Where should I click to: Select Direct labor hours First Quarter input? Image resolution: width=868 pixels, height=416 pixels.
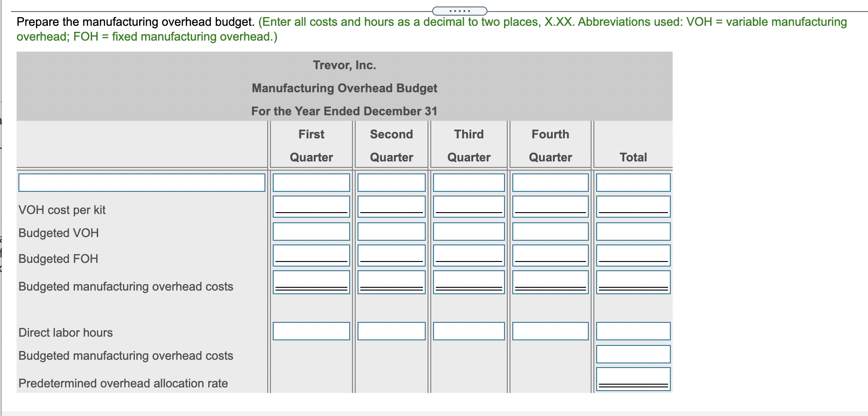tap(311, 331)
